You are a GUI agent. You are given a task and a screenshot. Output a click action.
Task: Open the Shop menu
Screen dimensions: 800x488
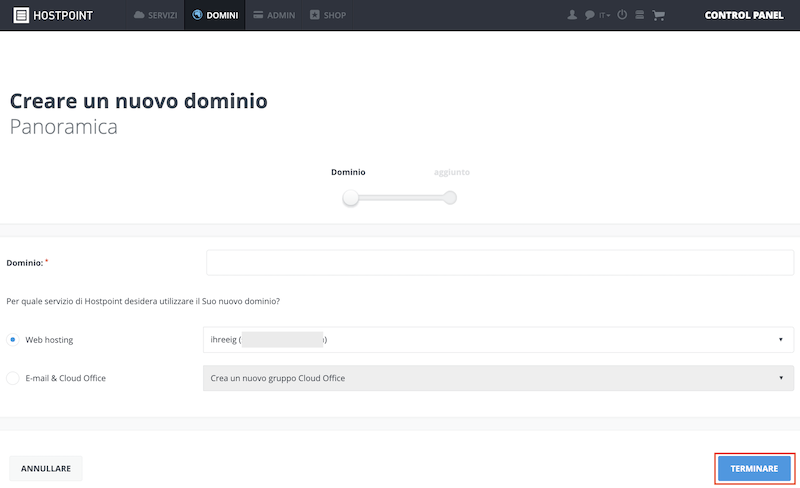(328, 15)
